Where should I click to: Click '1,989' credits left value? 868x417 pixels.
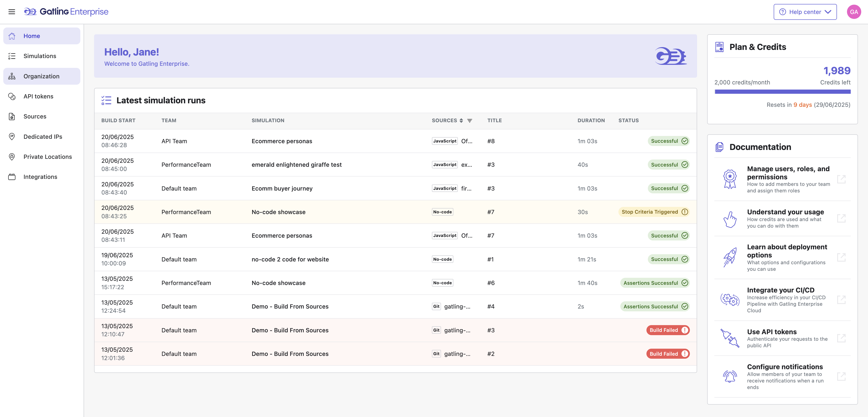(837, 71)
